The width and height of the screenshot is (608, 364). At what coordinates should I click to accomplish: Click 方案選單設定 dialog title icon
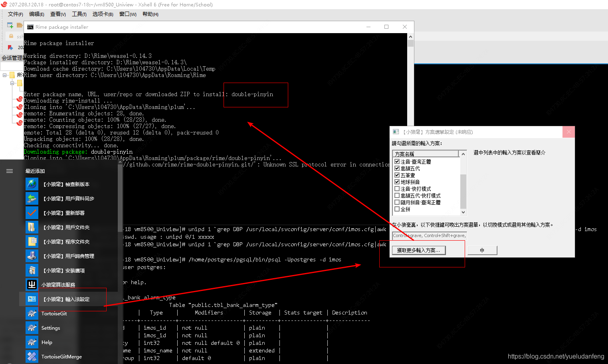click(x=396, y=132)
